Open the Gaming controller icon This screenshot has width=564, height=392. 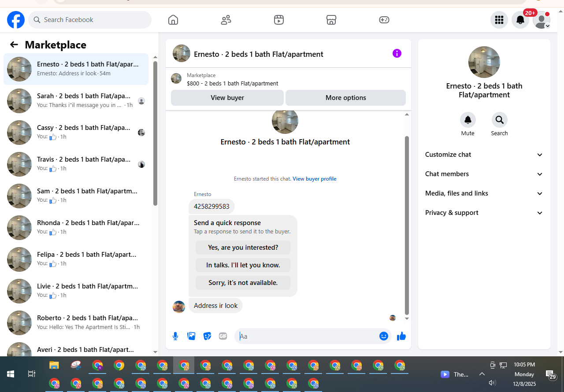384,20
